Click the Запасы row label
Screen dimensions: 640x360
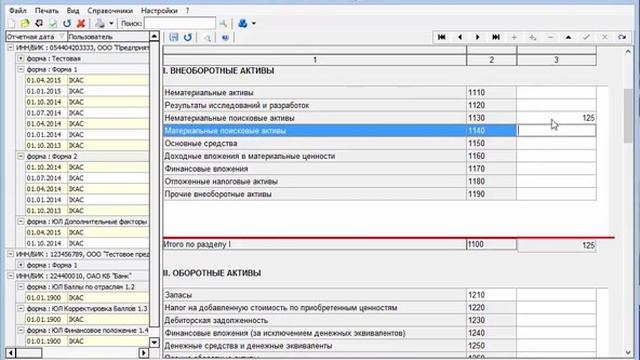click(178, 295)
